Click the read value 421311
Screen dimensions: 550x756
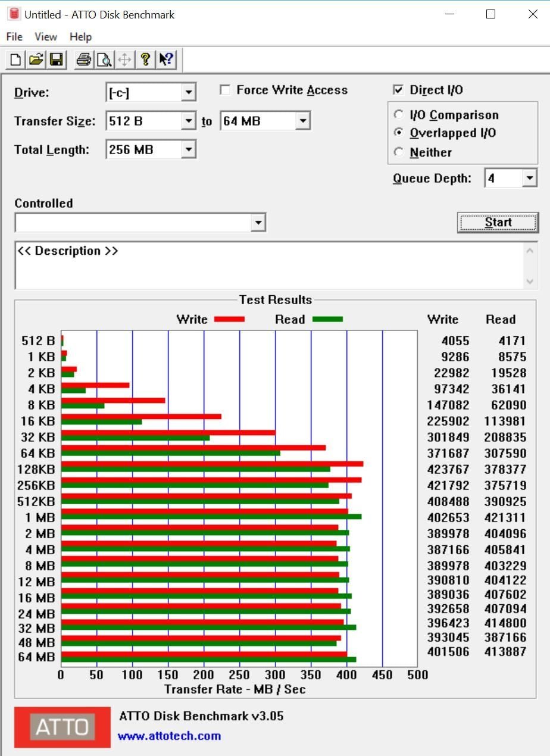click(505, 518)
